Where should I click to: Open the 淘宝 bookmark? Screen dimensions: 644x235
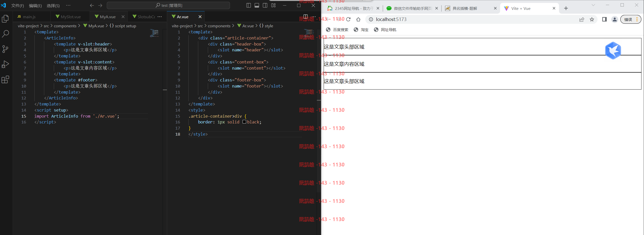(361, 30)
